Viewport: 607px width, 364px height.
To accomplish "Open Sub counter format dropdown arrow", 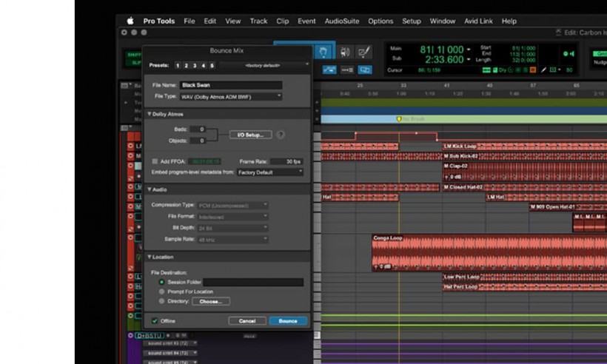I will (x=469, y=60).
